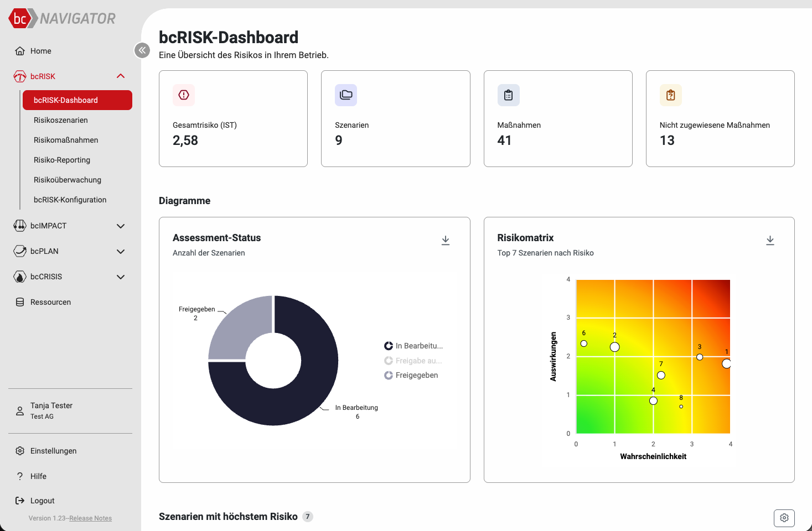Click the Maßnahmen clipboard icon

click(508, 95)
